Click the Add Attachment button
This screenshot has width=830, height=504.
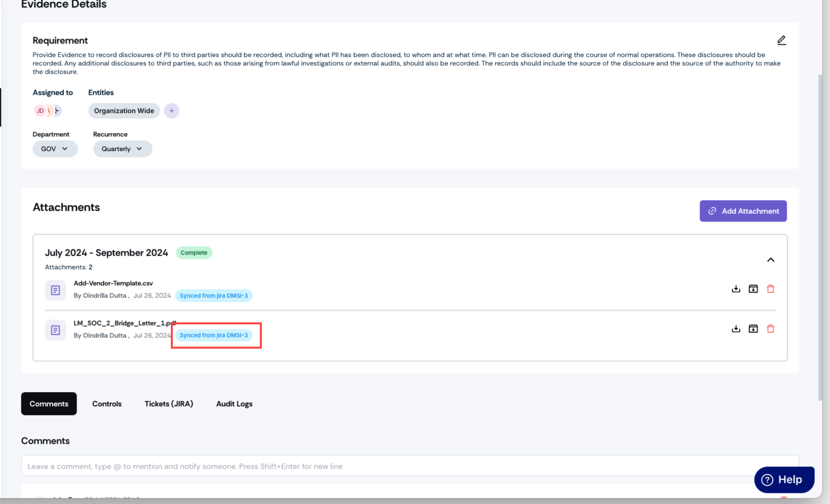click(x=743, y=211)
